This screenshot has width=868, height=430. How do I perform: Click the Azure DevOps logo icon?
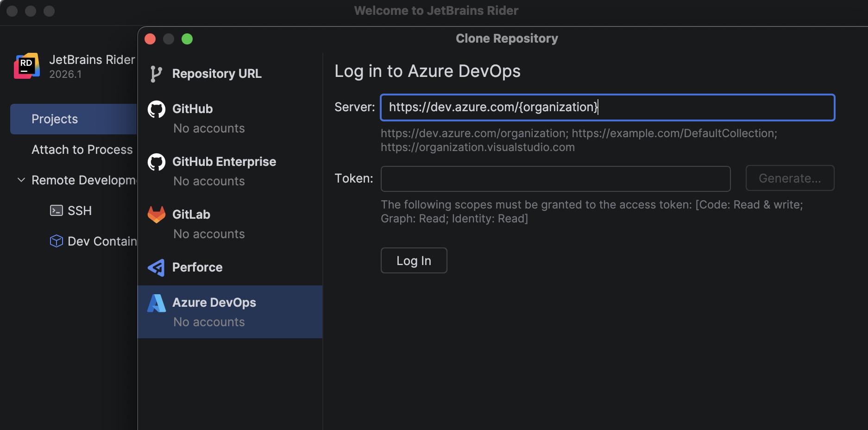157,303
